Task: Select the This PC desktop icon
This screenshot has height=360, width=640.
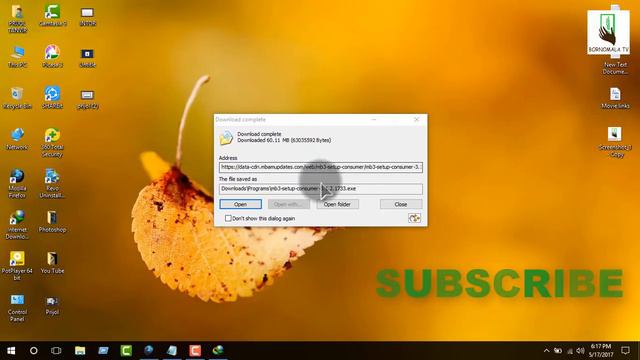Action: click(17, 57)
